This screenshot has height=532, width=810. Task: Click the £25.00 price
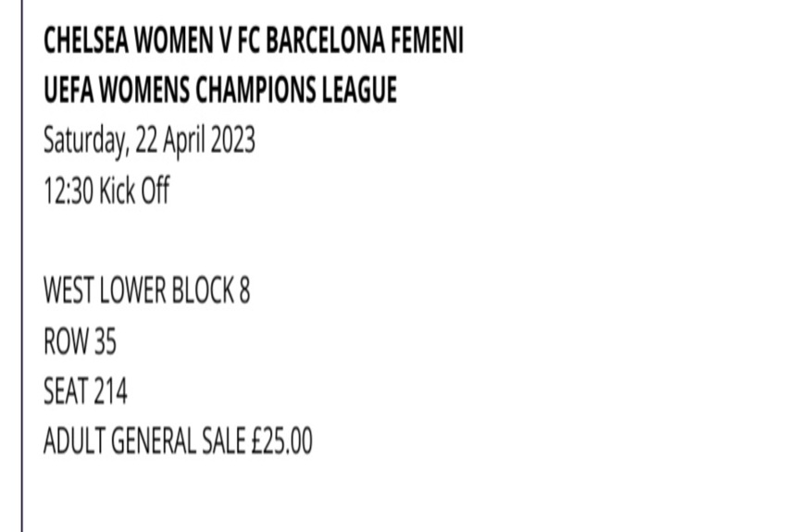click(282, 440)
